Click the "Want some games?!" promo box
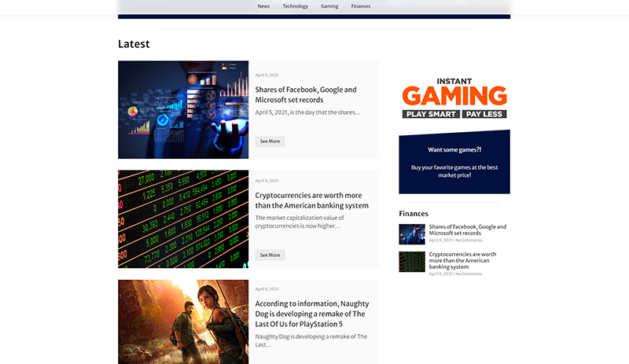 coord(454,162)
